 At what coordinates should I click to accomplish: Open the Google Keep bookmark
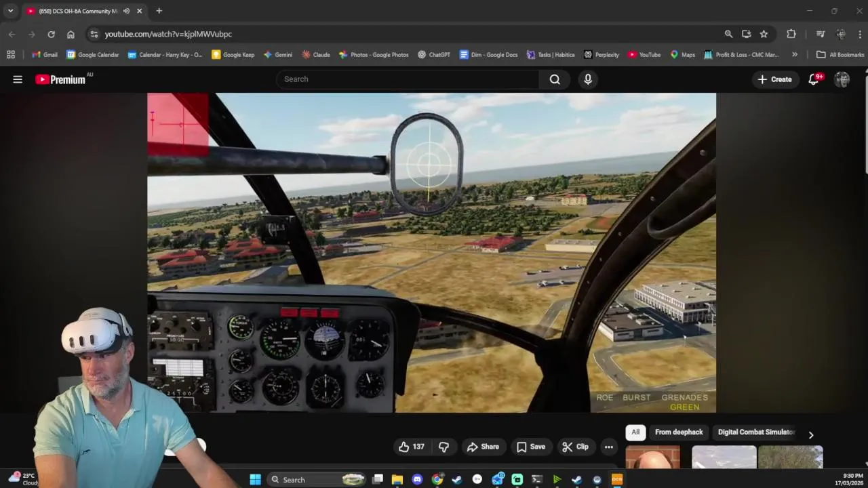(x=233, y=55)
